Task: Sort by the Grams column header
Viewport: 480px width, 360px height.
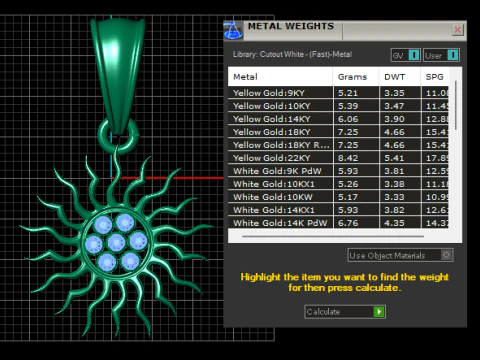Action: coord(356,77)
